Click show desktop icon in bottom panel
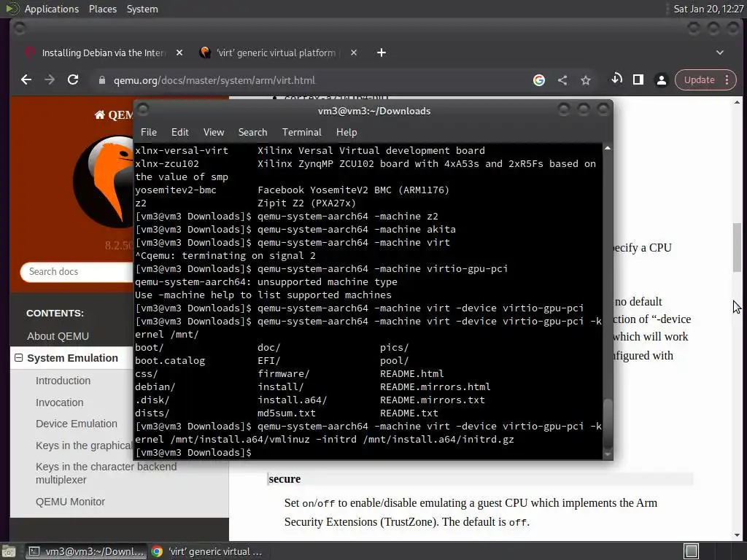This screenshot has height=560, width=747. pyautogui.click(x=9, y=551)
